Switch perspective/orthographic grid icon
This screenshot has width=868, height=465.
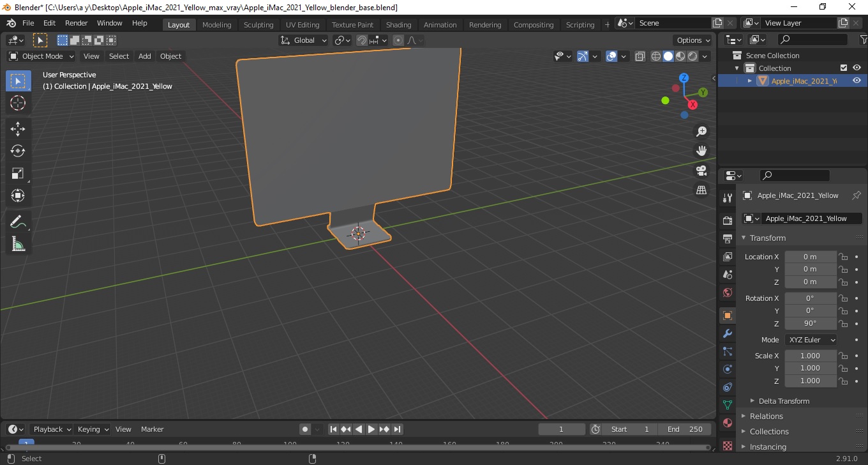(x=701, y=190)
